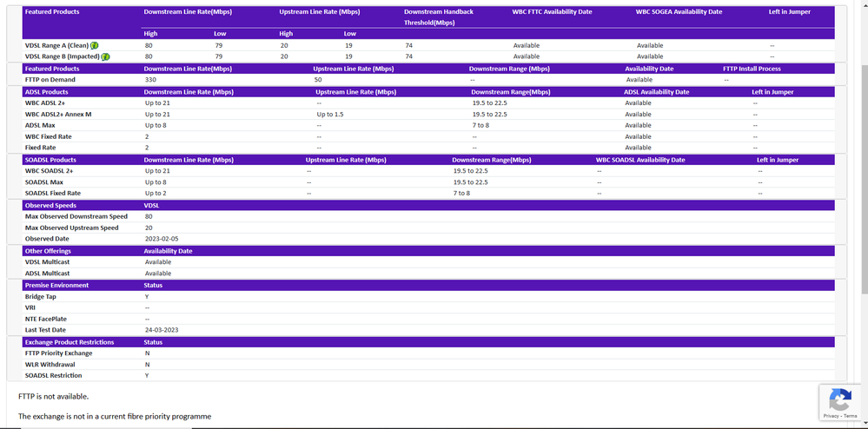Click VDSL Range A handback threshold value 74

click(x=408, y=45)
